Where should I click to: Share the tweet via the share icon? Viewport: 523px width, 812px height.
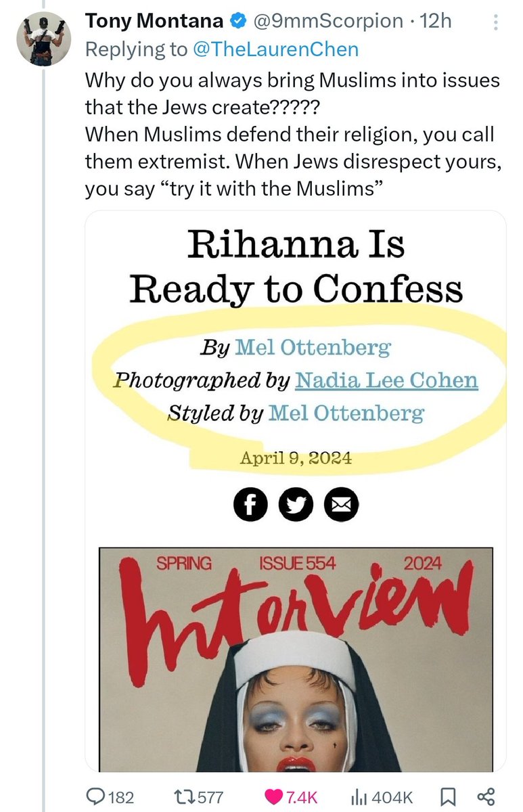(484, 796)
